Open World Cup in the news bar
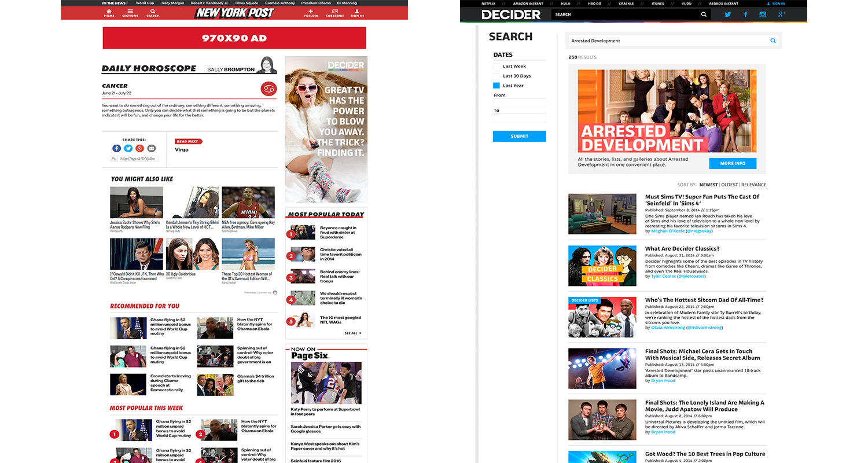The image size is (868, 463). click(x=145, y=3)
